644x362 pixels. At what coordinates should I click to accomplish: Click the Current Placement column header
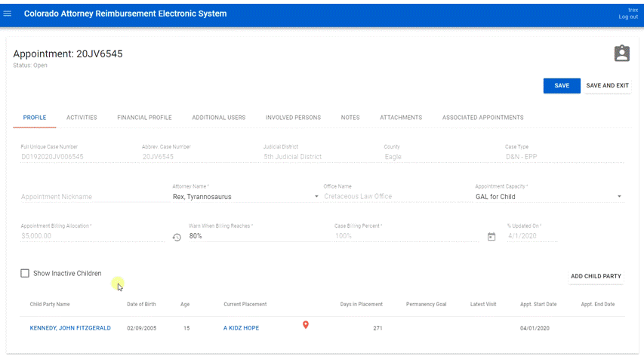(245, 304)
